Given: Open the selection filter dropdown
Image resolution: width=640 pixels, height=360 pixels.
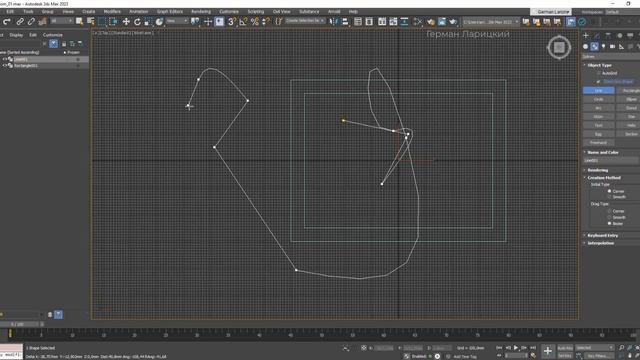Looking at the screenshot, I should pos(62,21).
